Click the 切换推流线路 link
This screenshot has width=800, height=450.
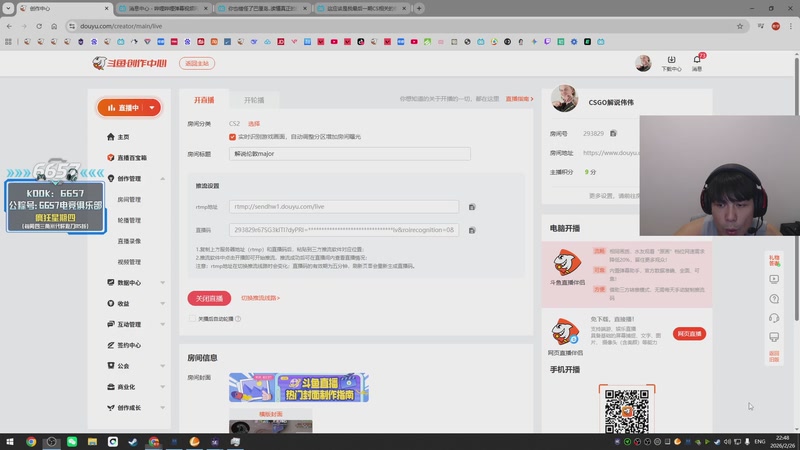click(x=260, y=298)
